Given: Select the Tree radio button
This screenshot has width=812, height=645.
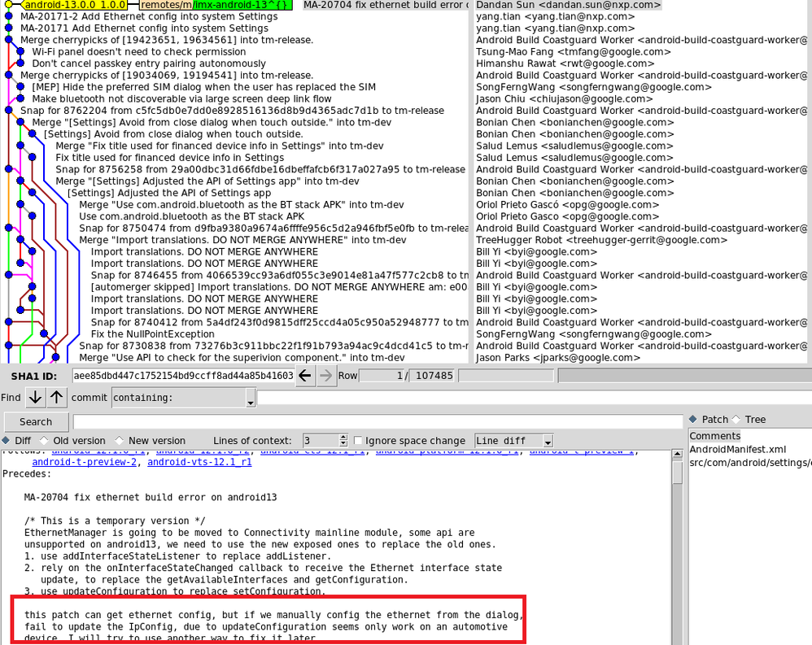Looking at the screenshot, I should (749, 420).
